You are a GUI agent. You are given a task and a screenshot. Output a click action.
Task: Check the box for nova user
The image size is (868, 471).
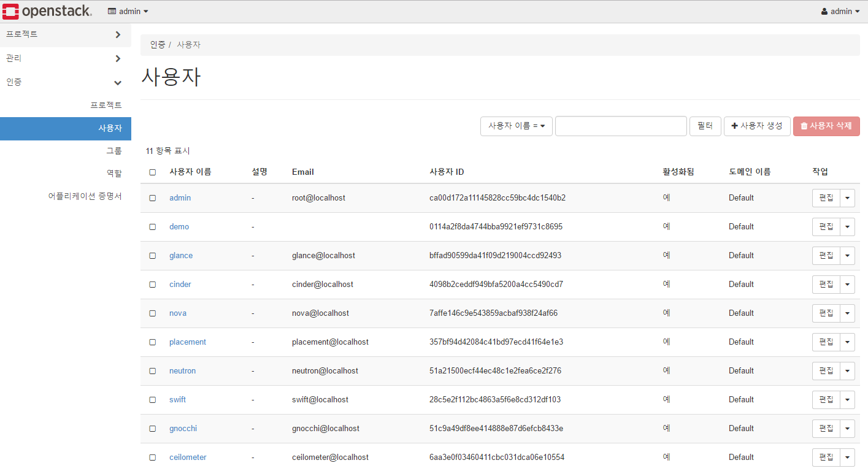pos(153,313)
